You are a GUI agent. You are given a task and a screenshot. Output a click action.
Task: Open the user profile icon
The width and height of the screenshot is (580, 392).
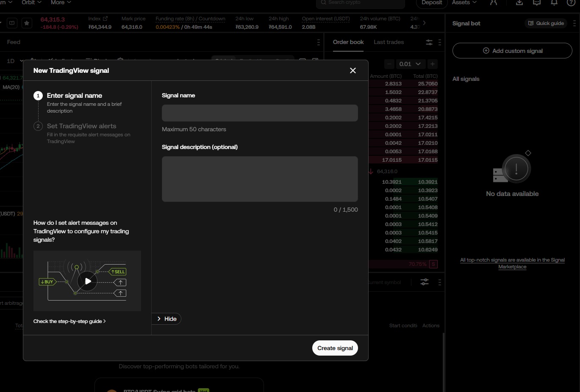point(494,3)
